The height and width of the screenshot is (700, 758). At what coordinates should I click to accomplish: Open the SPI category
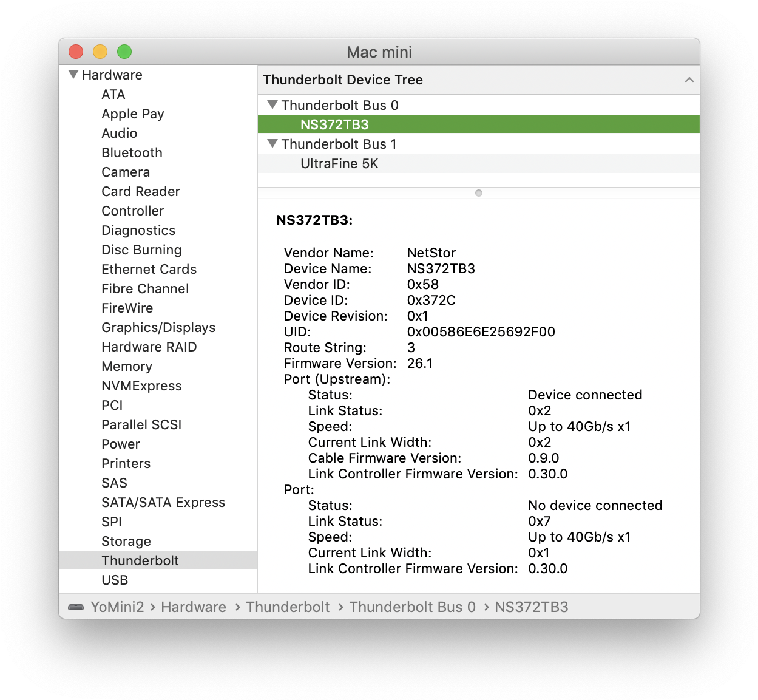coord(112,522)
